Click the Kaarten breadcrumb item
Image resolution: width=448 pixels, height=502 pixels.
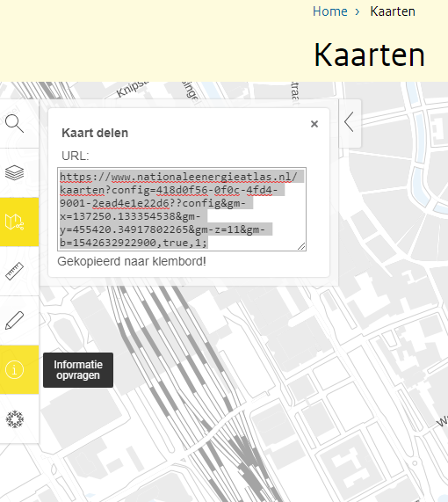coord(393,11)
